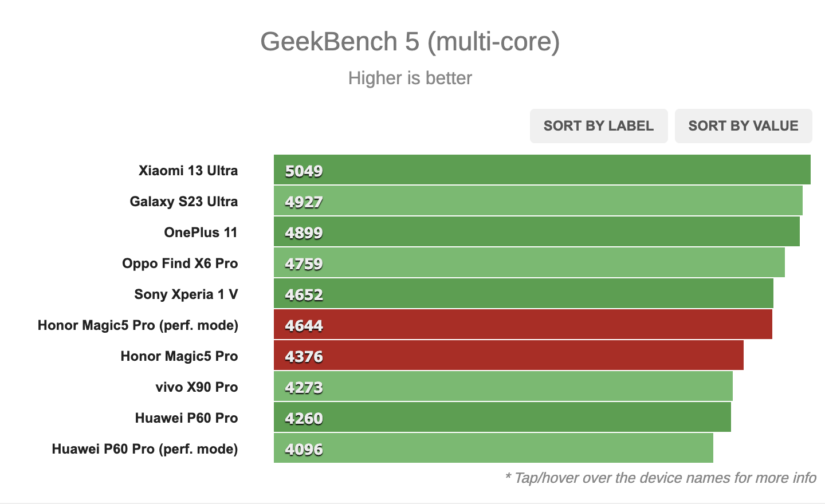825x504 pixels.
Task: Open Oppo Find X6 Pro info
Action: (180, 263)
